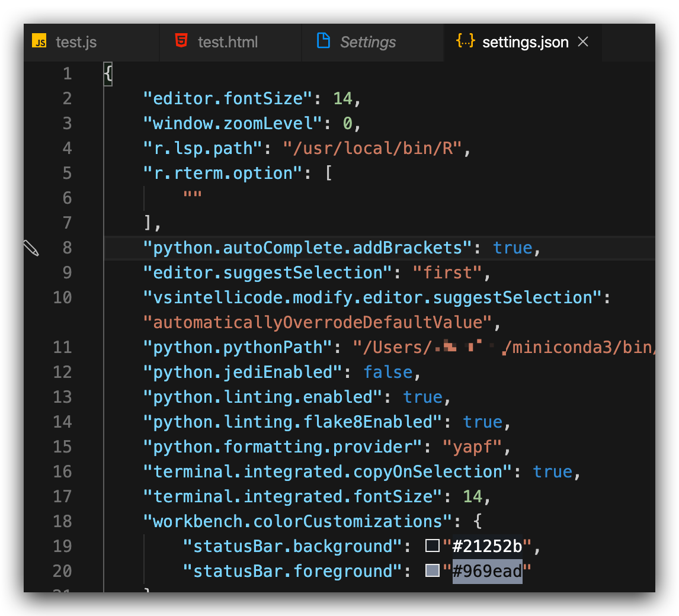Screen dimensions: 679x616
Task: Click the true value of python.linting.flake8Enabled
Action: [x=482, y=422]
